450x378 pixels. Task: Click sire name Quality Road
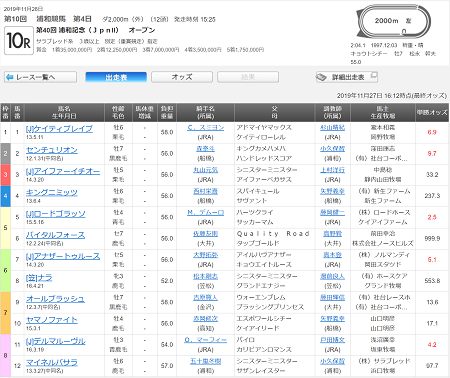pos(273,234)
